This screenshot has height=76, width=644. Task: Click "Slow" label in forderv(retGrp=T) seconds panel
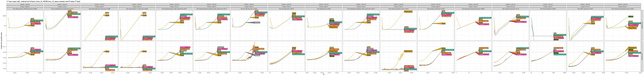[145, 51]
